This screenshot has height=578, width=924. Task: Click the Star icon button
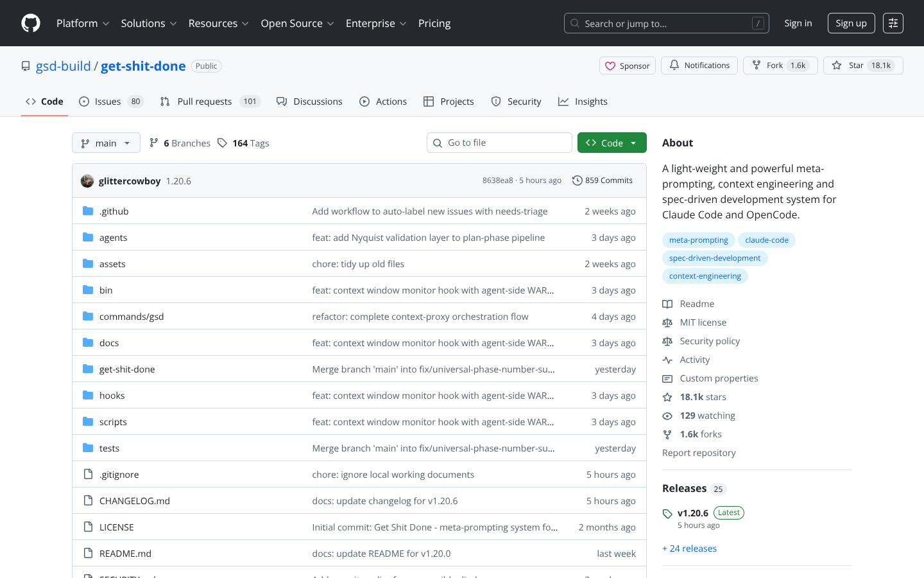pyautogui.click(x=837, y=66)
